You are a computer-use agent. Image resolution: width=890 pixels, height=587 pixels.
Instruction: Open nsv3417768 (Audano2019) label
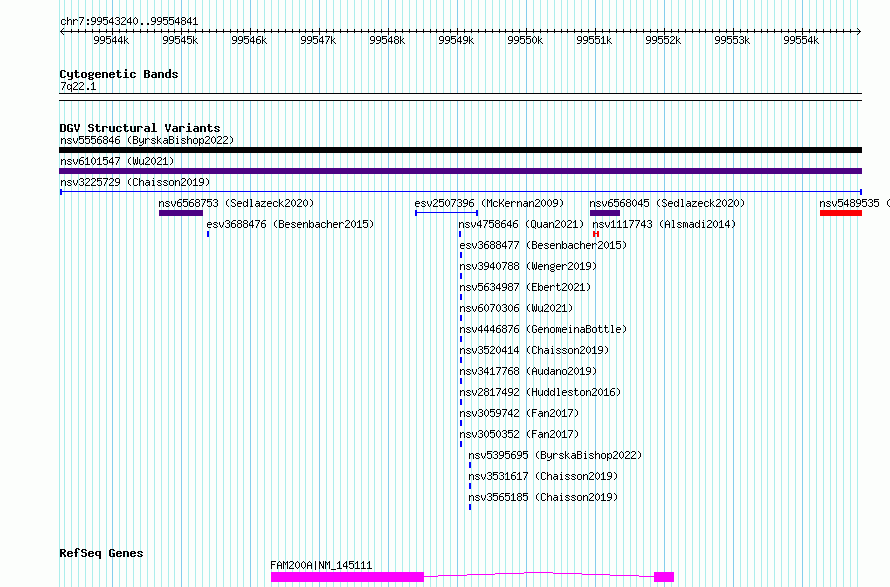(x=528, y=371)
